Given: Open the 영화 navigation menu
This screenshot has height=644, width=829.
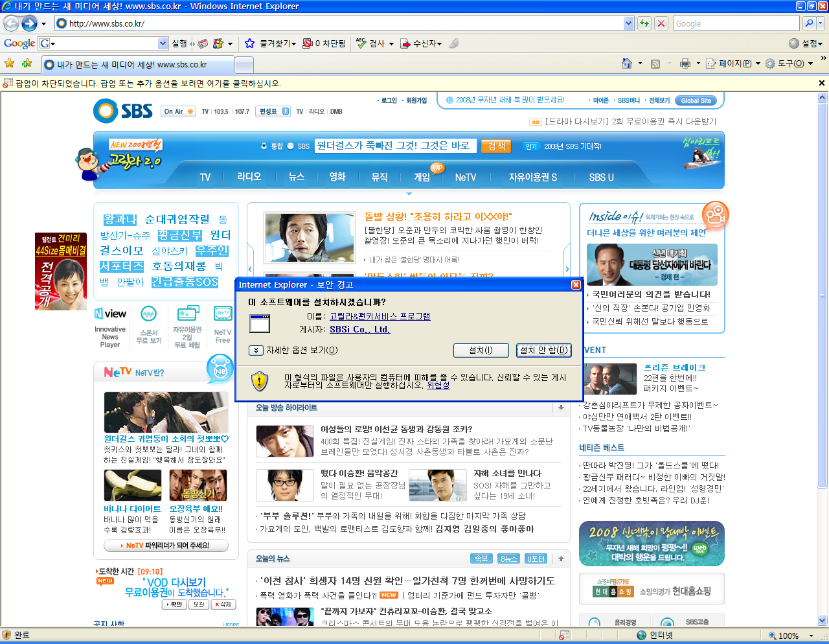Looking at the screenshot, I should pyautogui.click(x=337, y=177).
